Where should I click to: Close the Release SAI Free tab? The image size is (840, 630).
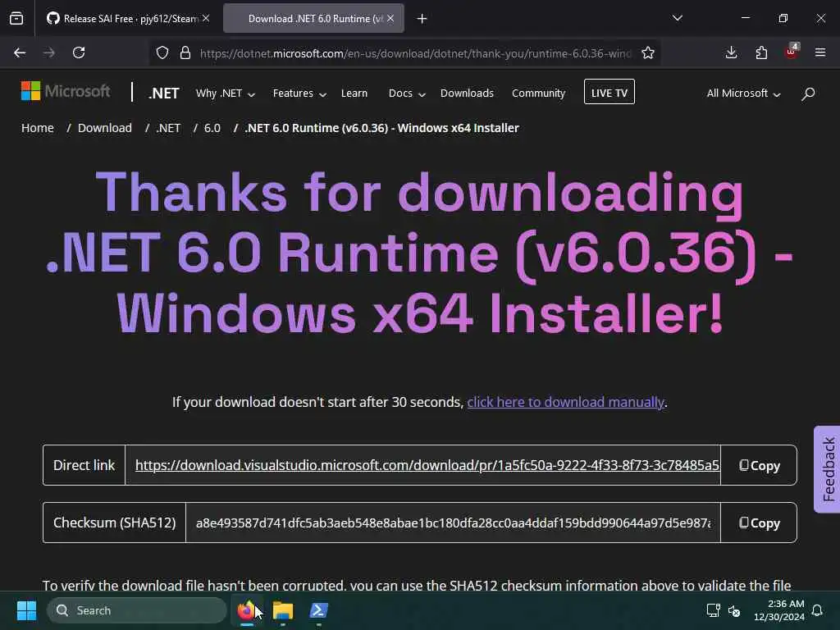click(206, 19)
